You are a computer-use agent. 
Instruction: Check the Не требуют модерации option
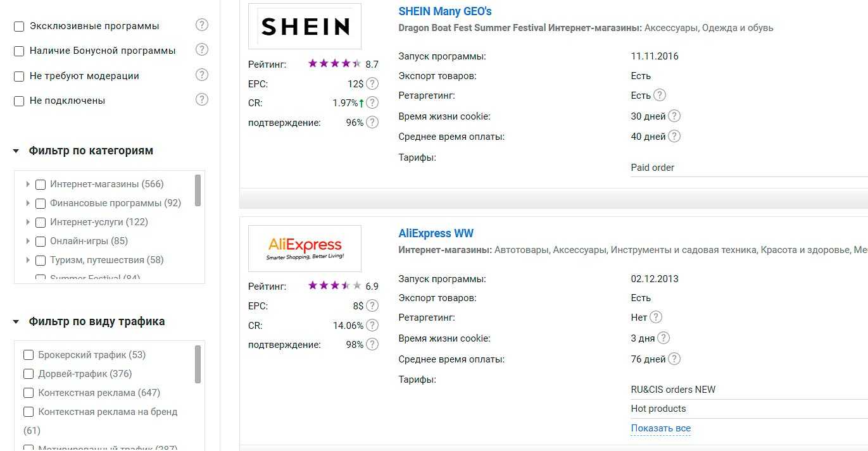19,77
